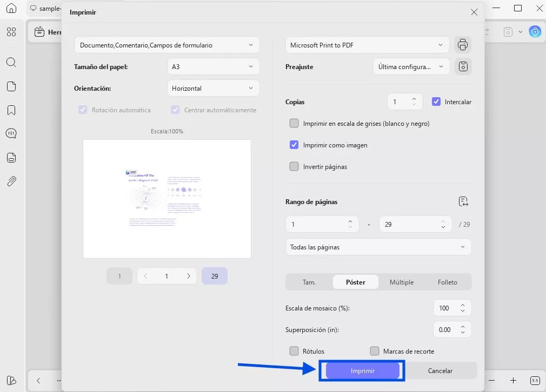Image resolution: width=546 pixels, height=392 pixels.
Task: Toggle the Intercalar checkbox
Action: pyautogui.click(x=437, y=102)
